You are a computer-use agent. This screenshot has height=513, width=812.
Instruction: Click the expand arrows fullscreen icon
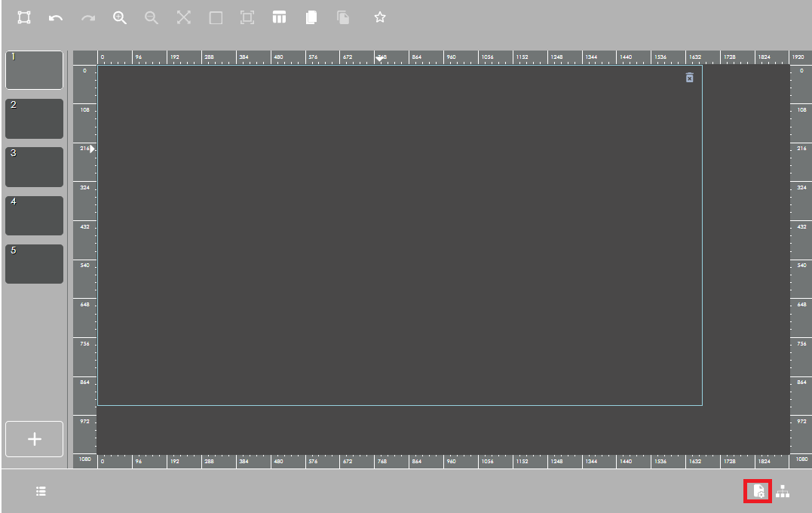coord(184,17)
